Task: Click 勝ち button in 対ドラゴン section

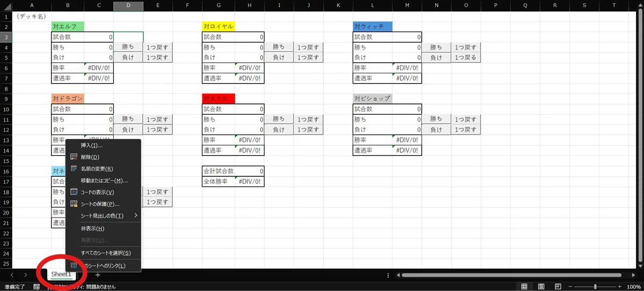Action: pyautogui.click(x=128, y=119)
